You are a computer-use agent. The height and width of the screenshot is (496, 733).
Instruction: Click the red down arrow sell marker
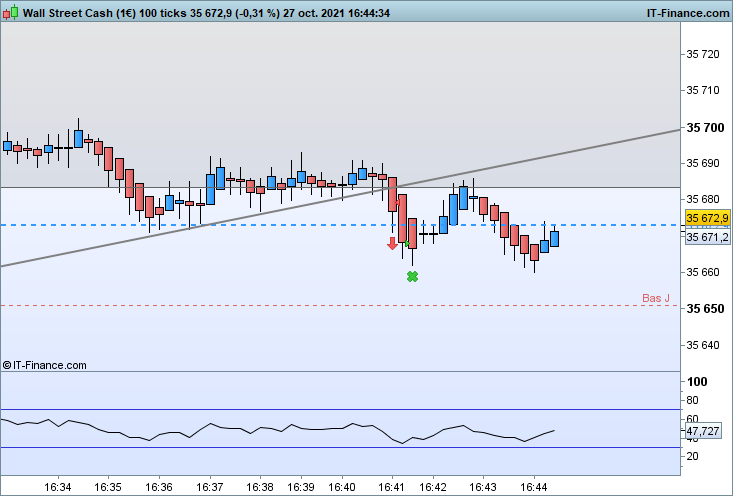coord(392,243)
